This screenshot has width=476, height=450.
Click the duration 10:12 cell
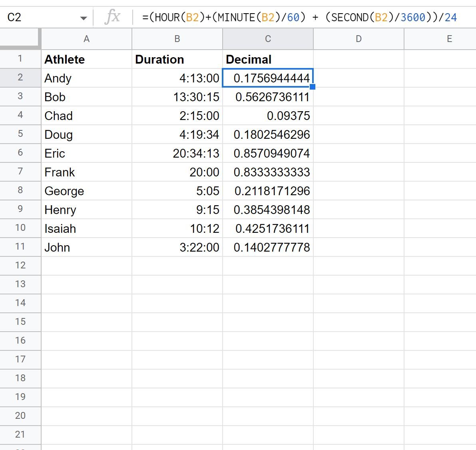177,228
